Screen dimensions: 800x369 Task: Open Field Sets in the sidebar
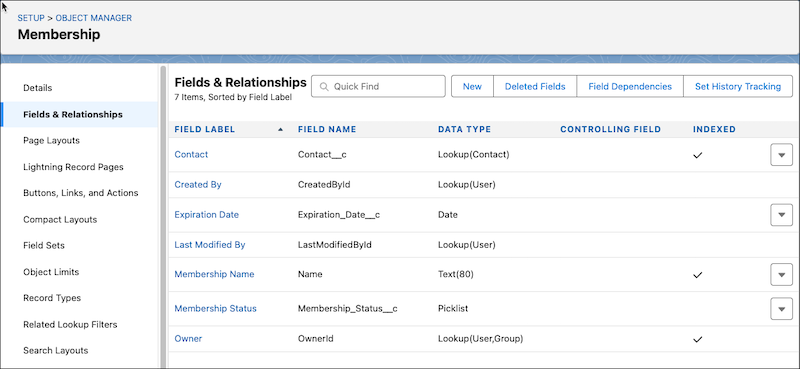(x=44, y=245)
